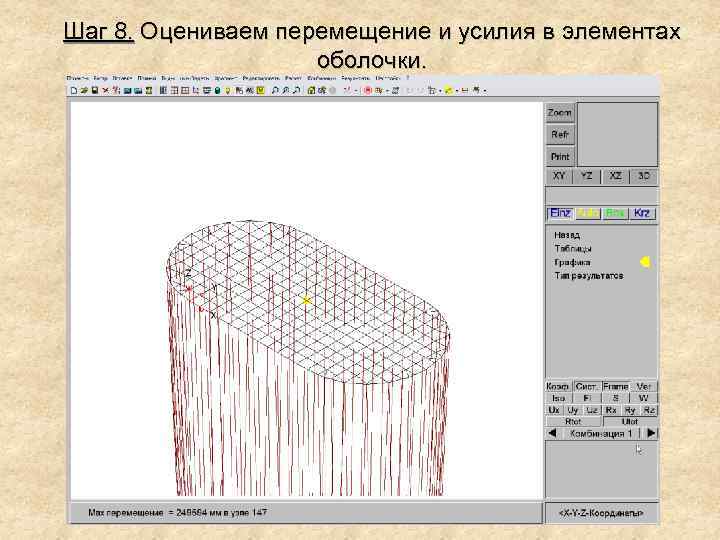Toggle the Iso display button
The image size is (720, 540).
pyautogui.click(x=558, y=399)
